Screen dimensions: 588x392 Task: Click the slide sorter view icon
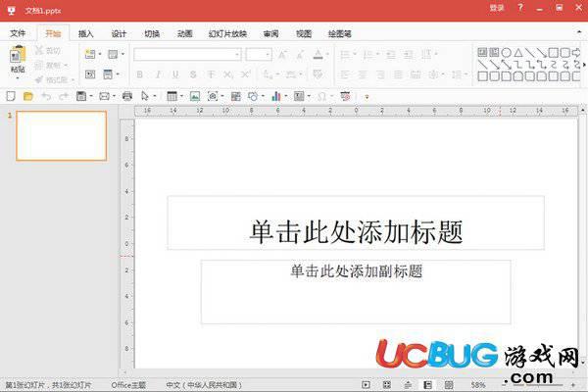(x=387, y=385)
